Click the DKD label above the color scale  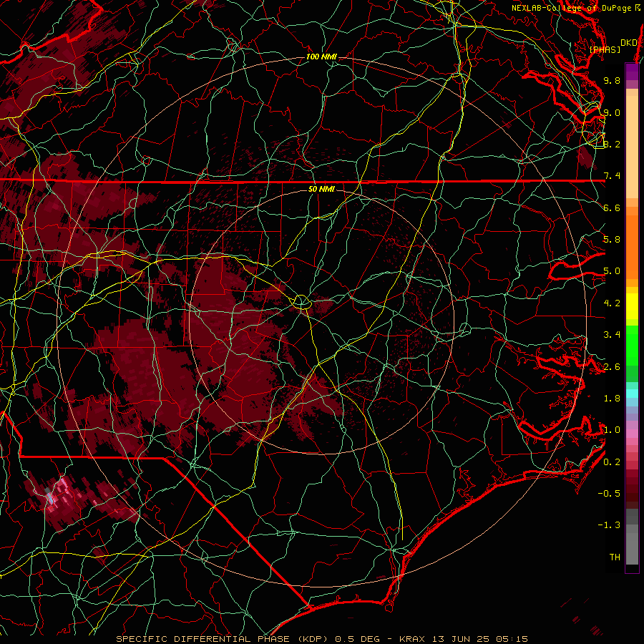(x=629, y=43)
